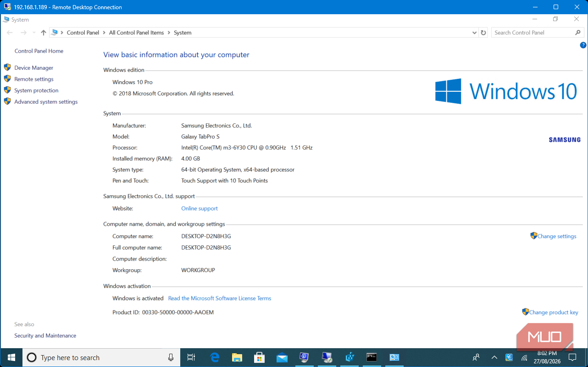Open File Explorer from taskbar

(x=237, y=357)
